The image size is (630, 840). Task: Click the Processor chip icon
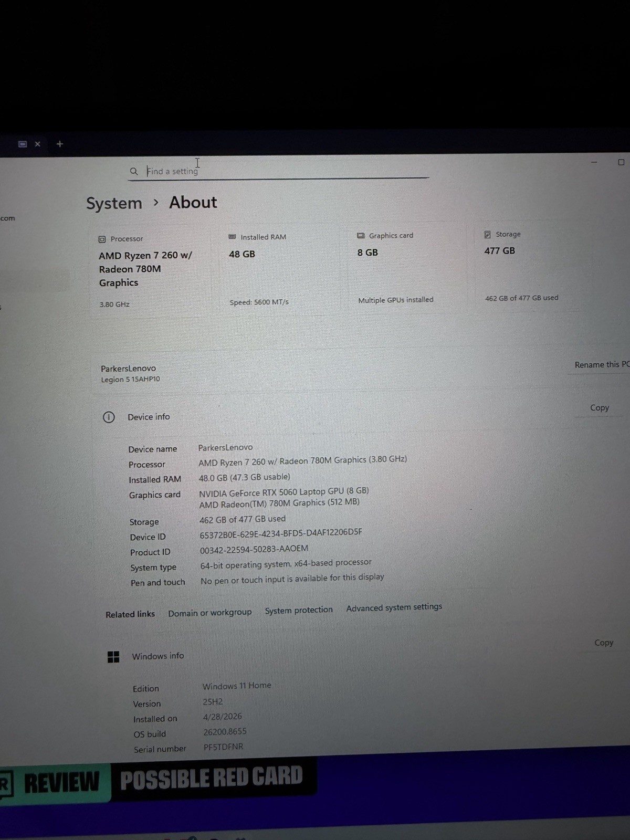click(x=102, y=239)
